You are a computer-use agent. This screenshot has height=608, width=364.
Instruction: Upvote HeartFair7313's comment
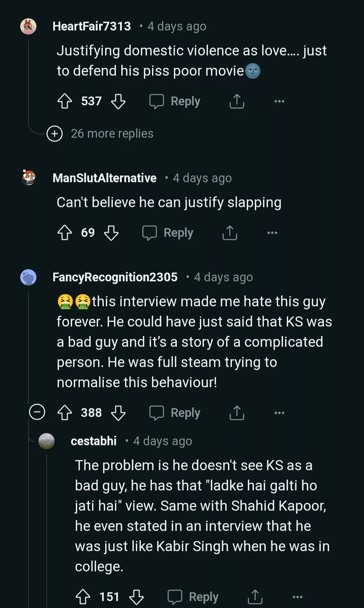click(x=64, y=101)
